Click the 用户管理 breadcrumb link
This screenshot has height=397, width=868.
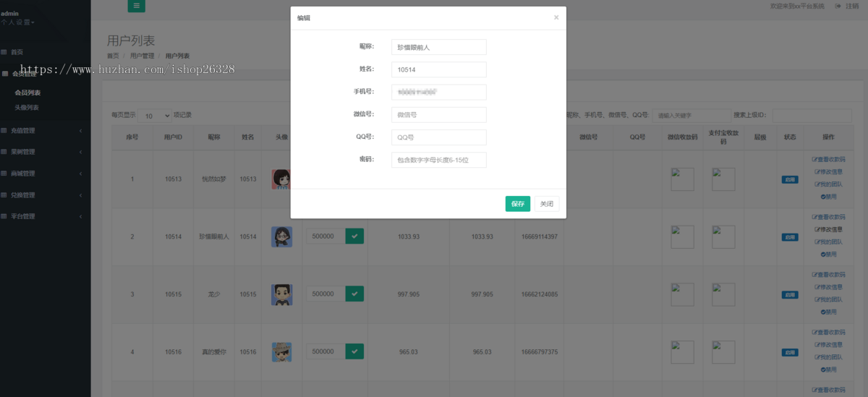coord(142,56)
